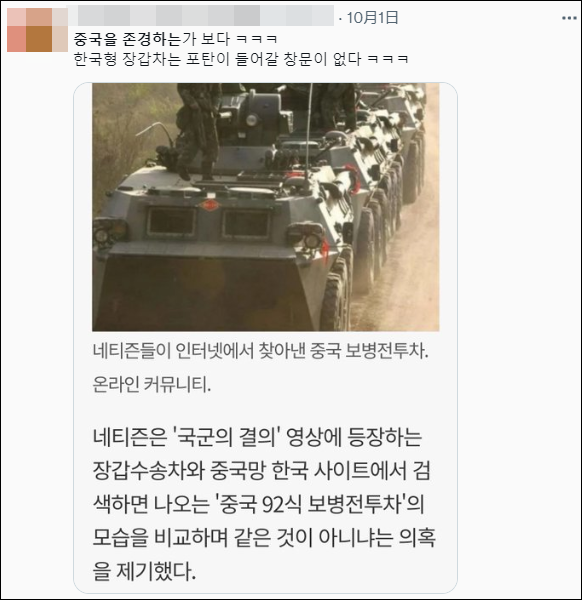Open the paragraph beginning 네티즌은 '국군의 결의'
582x600 pixels.
click(264, 504)
